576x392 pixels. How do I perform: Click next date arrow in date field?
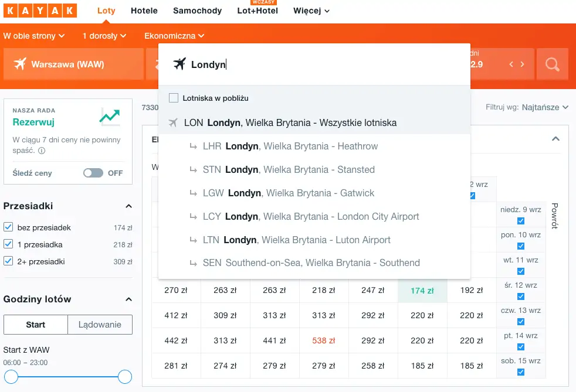point(522,64)
